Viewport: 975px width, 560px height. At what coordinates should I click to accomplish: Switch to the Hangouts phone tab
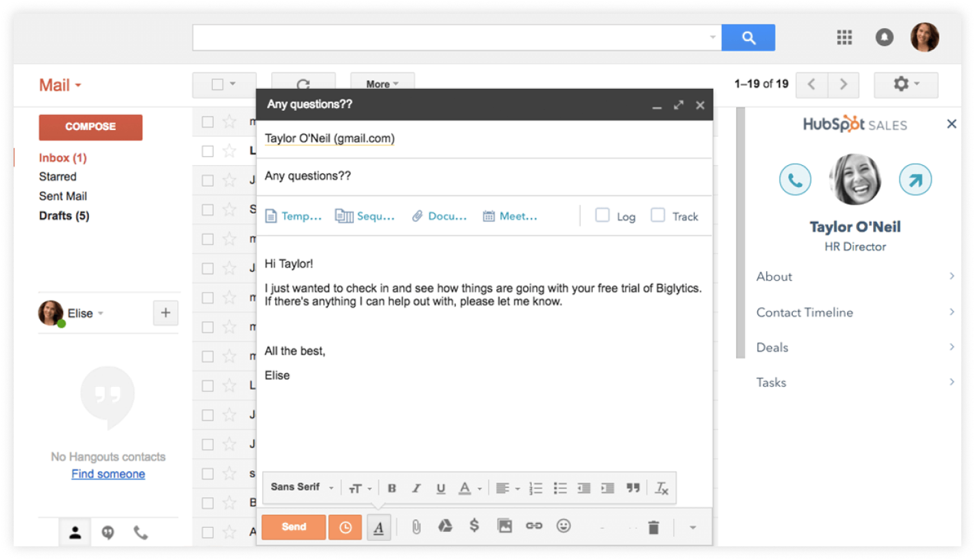pyautogui.click(x=142, y=532)
